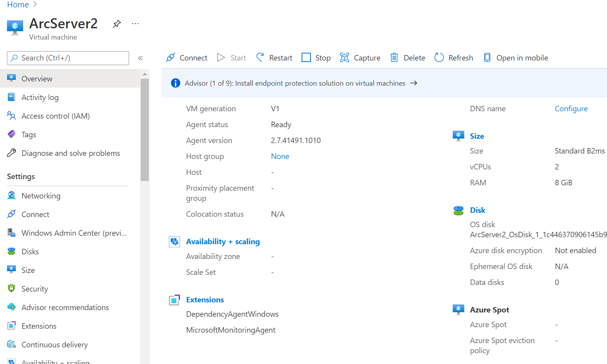Click the Not enabled encryption value
The width and height of the screenshot is (607, 364).
(575, 250)
